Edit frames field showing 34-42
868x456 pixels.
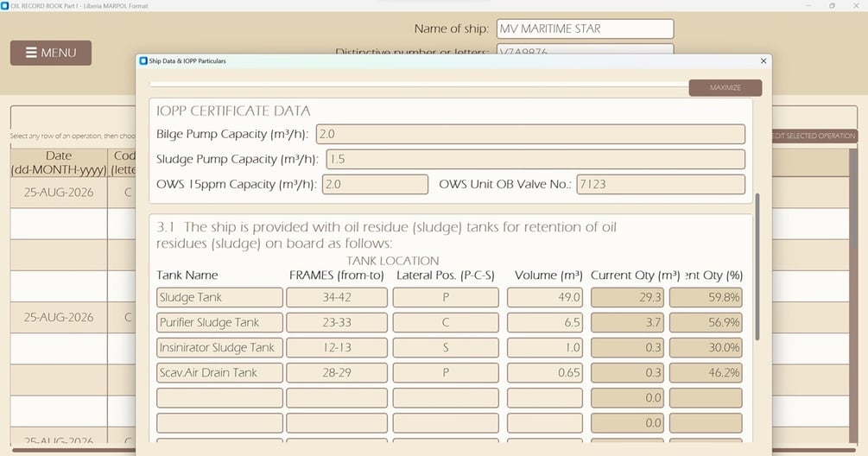[337, 297]
